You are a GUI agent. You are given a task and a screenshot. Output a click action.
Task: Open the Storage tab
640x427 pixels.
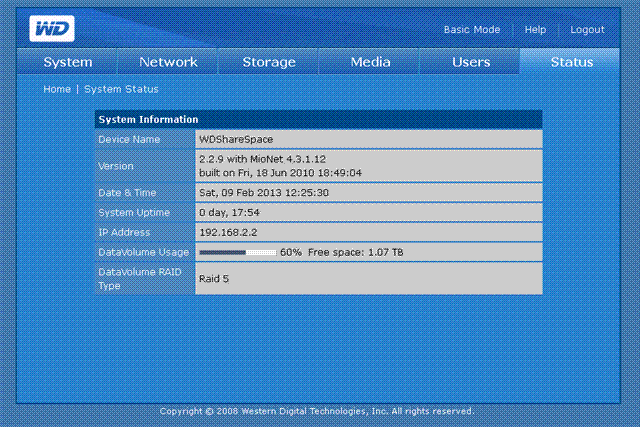coord(269,62)
